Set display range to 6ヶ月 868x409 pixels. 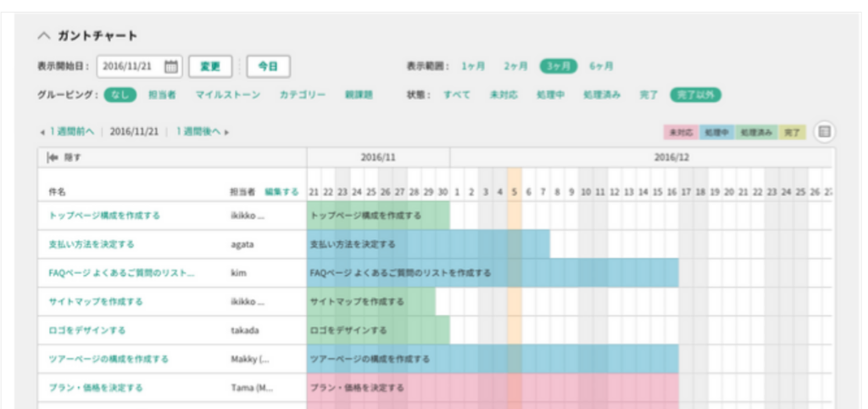(x=601, y=66)
